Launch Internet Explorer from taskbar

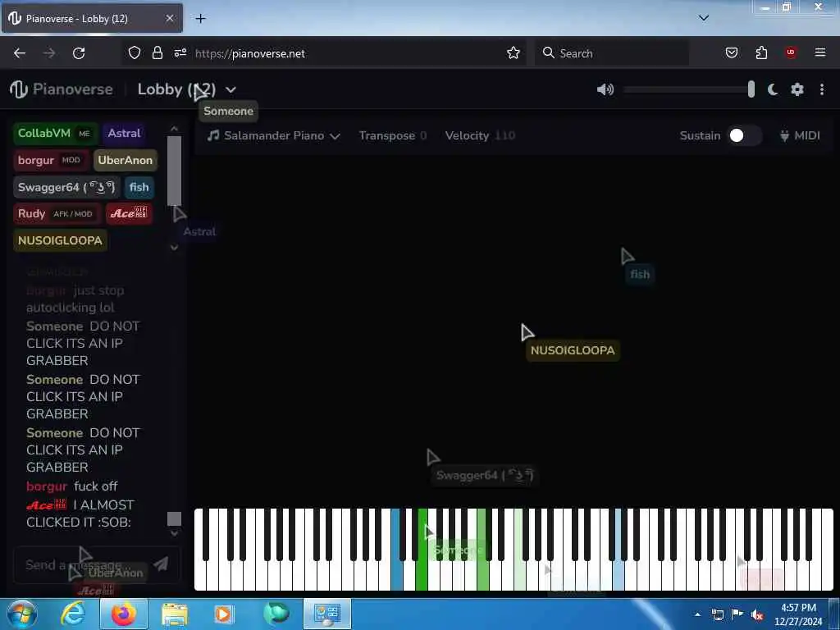73,614
